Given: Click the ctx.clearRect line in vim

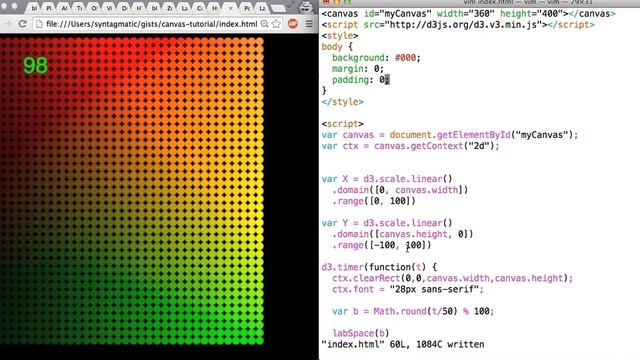Looking at the screenshot, I should [x=452, y=278].
